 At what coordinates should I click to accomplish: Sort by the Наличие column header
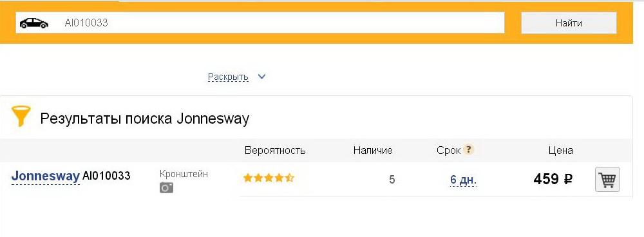coord(372,150)
